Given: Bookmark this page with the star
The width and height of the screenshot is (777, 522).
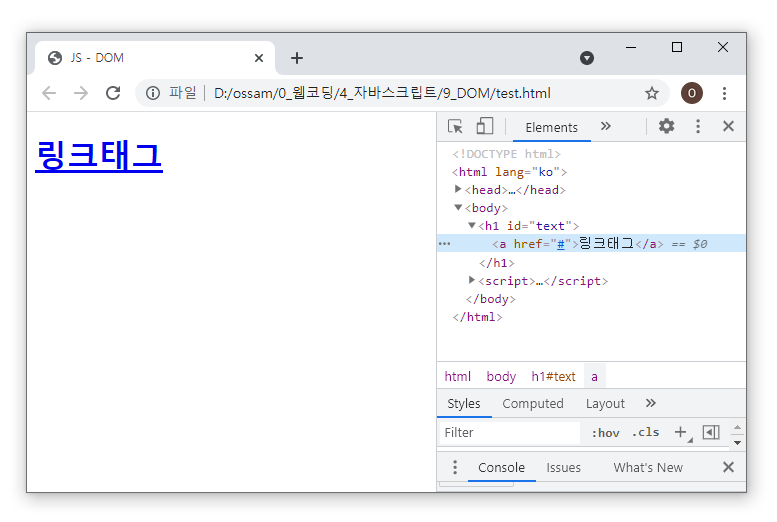Looking at the screenshot, I should point(652,93).
